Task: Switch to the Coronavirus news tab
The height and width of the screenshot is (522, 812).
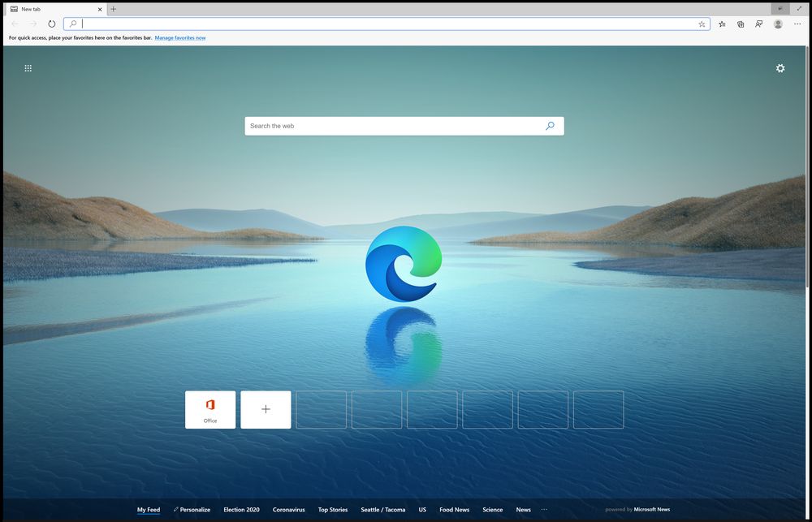Action: tap(289, 510)
